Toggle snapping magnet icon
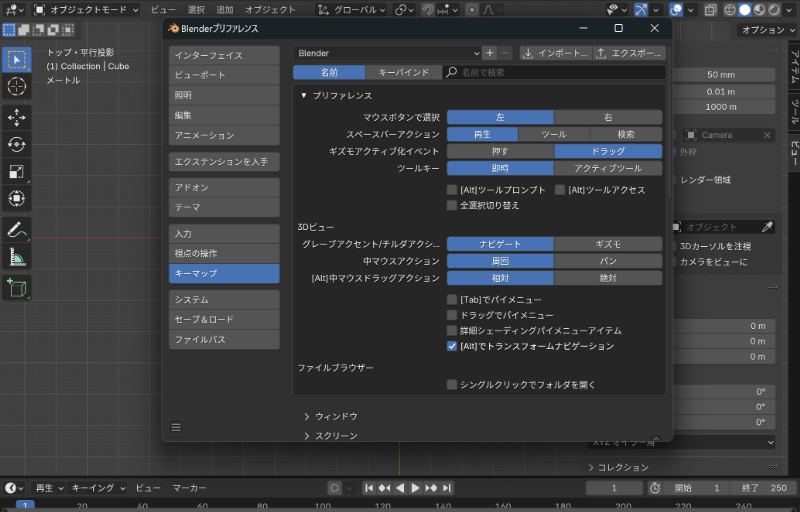Screen dimensions: 800x512 click(428, 10)
